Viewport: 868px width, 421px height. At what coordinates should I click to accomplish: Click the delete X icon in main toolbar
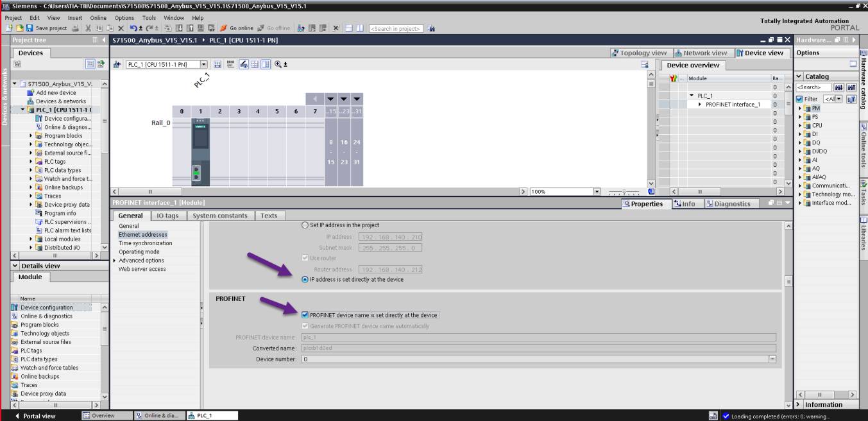[121, 28]
